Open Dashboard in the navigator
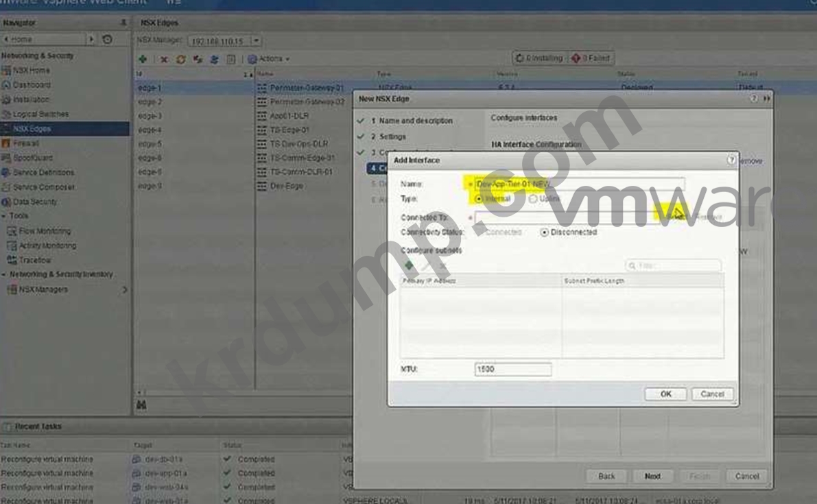 pyautogui.click(x=32, y=85)
